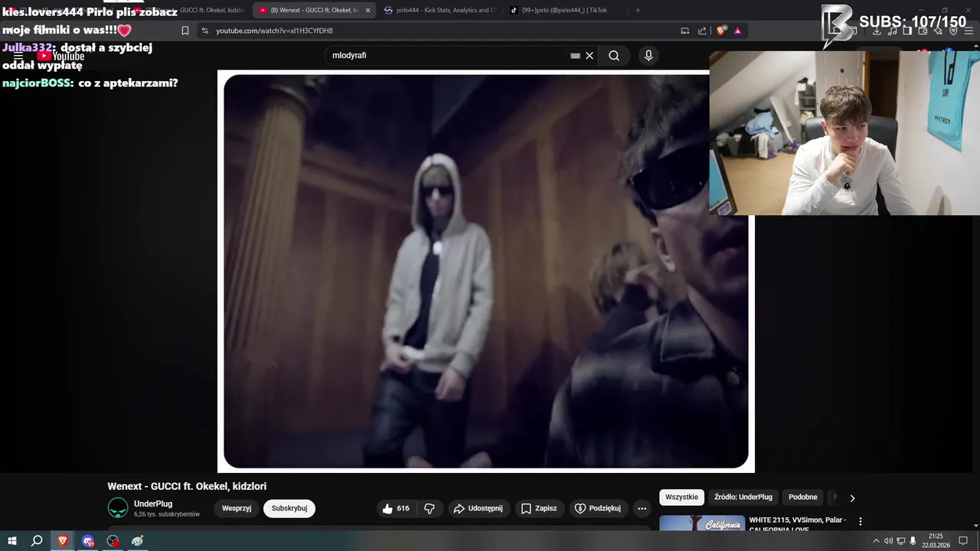
Task: Show hidden system tray icons
Action: pyautogui.click(x=876, y=541)
